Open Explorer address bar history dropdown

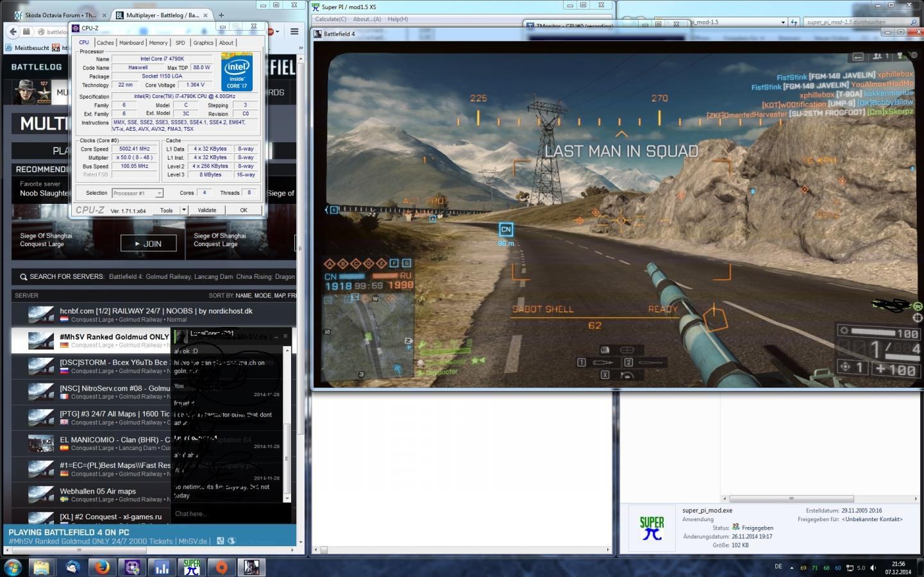[x=783, y=22]
